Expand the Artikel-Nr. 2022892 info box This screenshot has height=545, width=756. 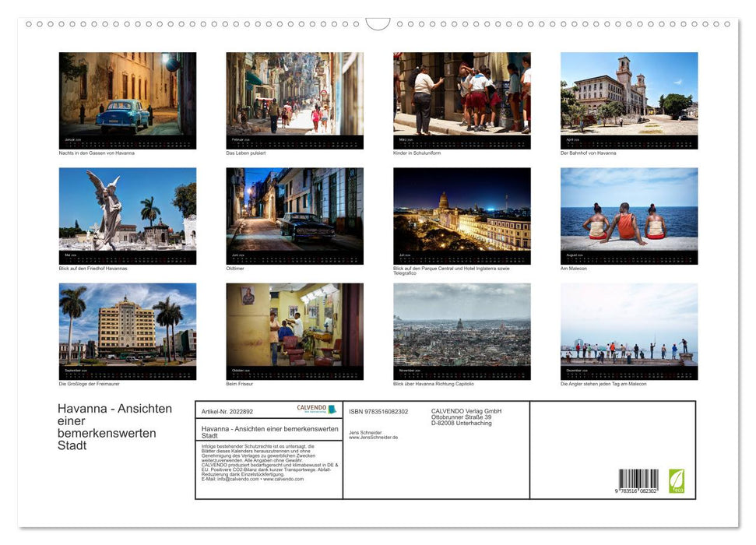pos(227,411)
